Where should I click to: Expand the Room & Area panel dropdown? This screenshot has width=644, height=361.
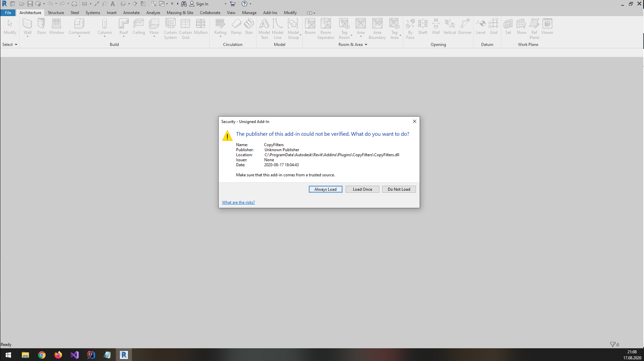point(353,45)
